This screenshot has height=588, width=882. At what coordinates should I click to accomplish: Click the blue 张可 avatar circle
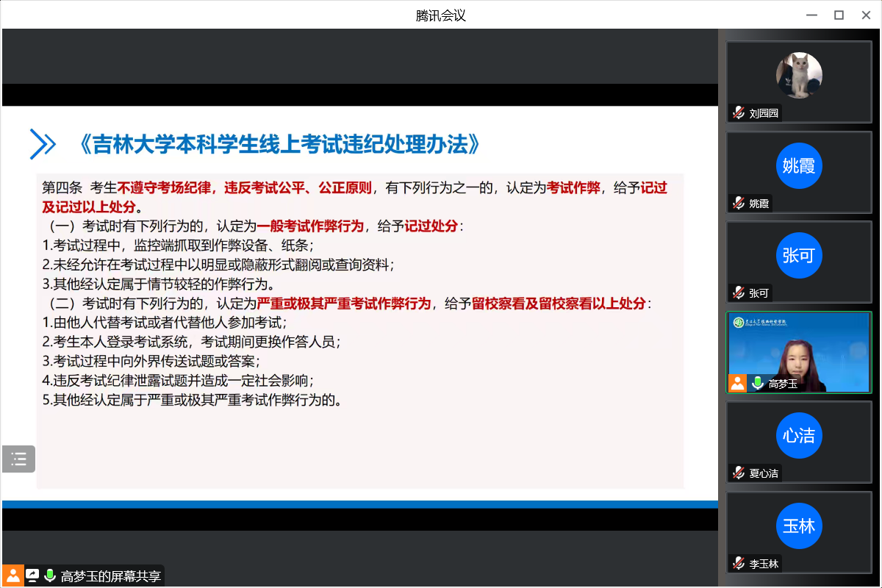click(x=799, y=256)
